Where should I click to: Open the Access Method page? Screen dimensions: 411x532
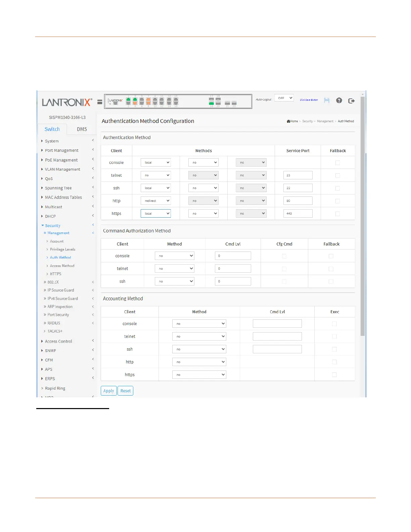pyautogui.click(x=62, y=266)
